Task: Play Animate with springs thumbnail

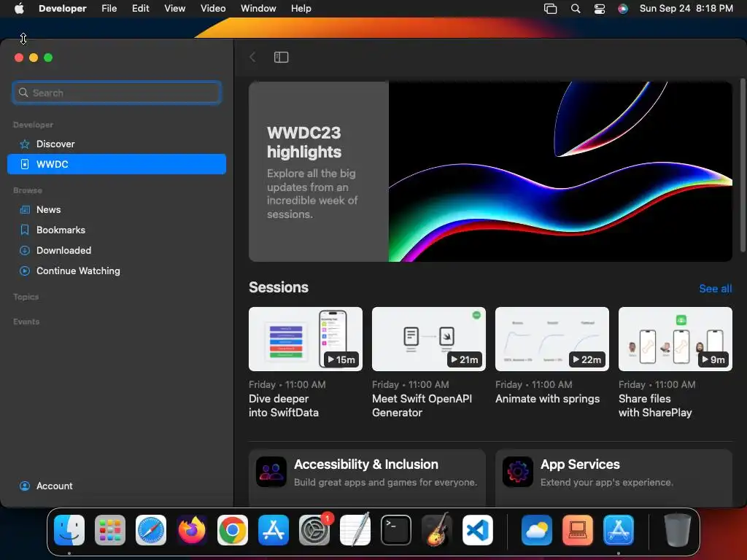Action: coord(552,339)
